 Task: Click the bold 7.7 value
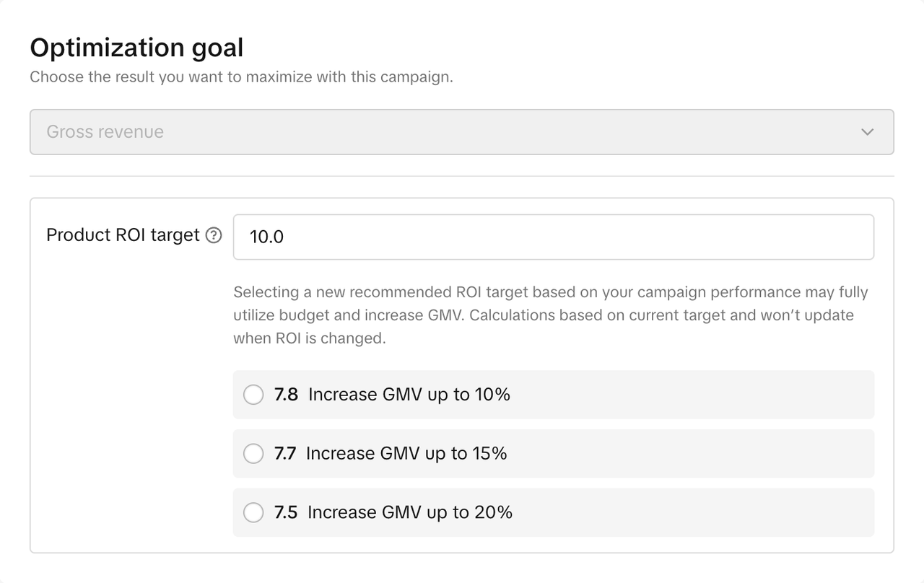coord(285,453)
